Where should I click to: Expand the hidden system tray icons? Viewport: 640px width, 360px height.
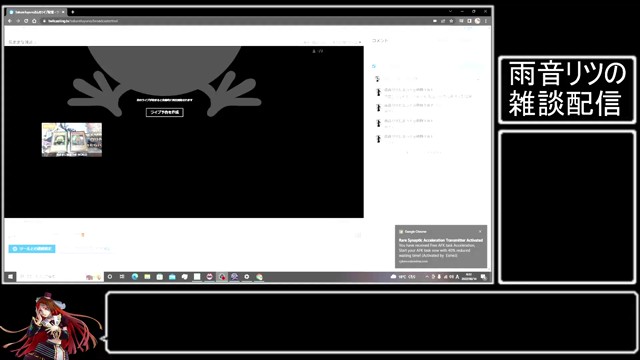pyautogui.click(x=427, y=277)
